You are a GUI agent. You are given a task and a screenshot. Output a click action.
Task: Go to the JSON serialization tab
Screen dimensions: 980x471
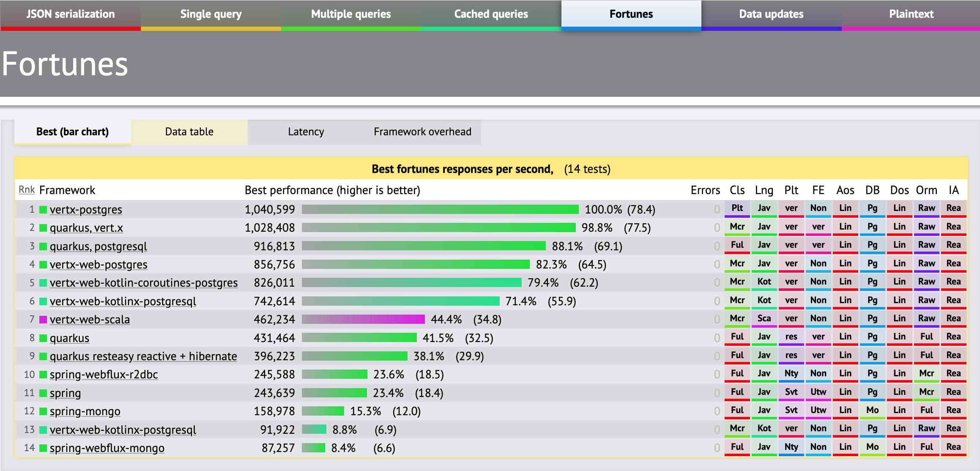tap(71, 14)
